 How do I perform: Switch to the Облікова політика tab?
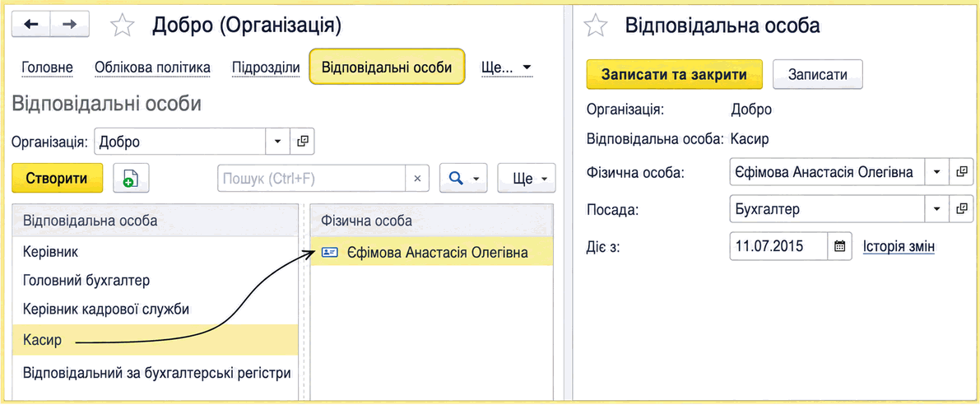152,67
